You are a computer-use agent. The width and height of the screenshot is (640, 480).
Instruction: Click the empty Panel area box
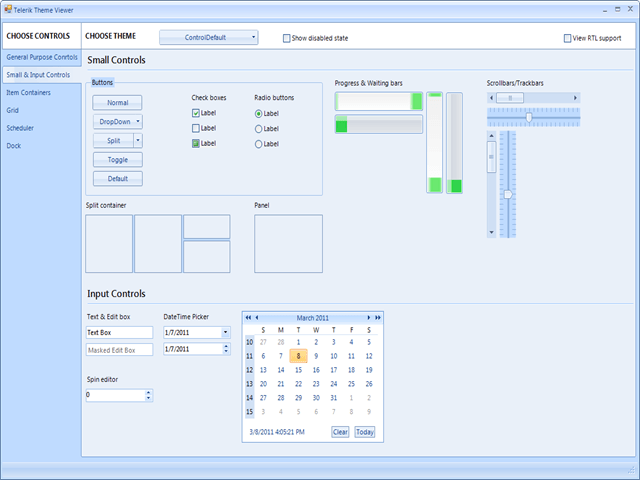[x=288, y=244]
